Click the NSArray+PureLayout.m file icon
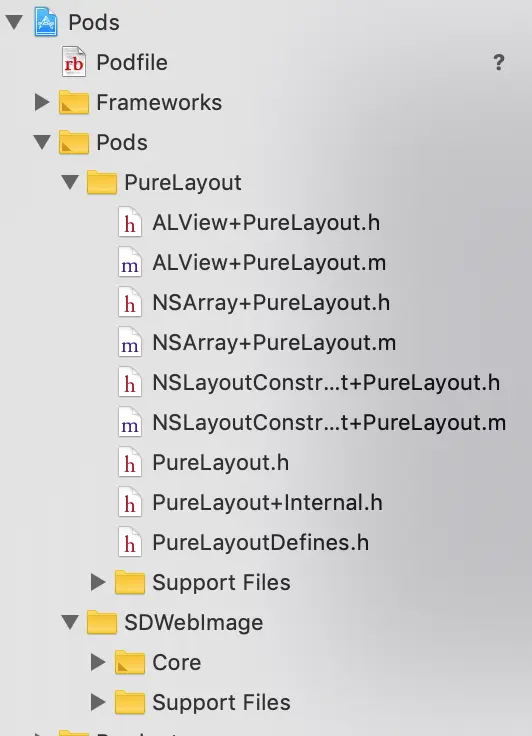532x736 pixels. click(130, 343)
